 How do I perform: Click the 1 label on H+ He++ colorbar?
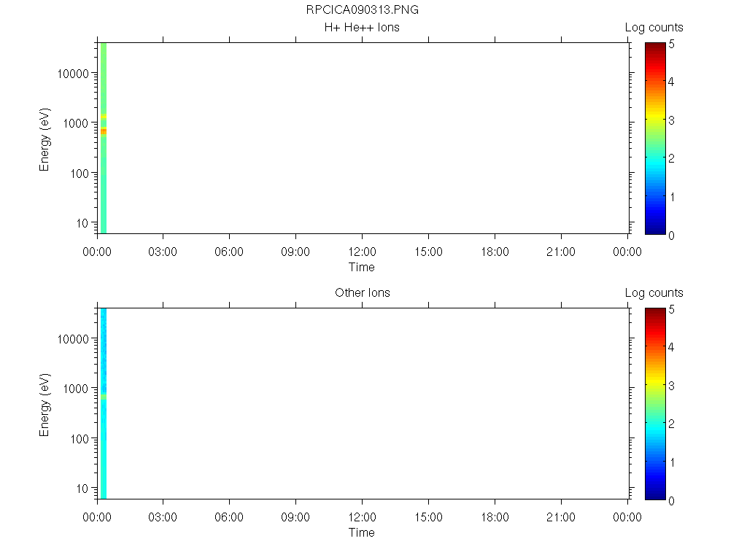tap(672, 197)
